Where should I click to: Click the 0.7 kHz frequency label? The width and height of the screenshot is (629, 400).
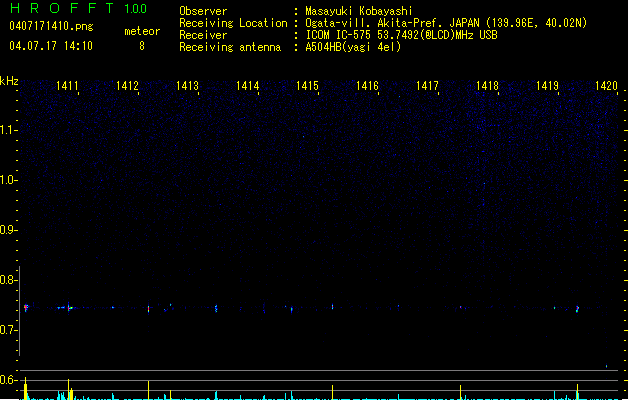point(8,330)
